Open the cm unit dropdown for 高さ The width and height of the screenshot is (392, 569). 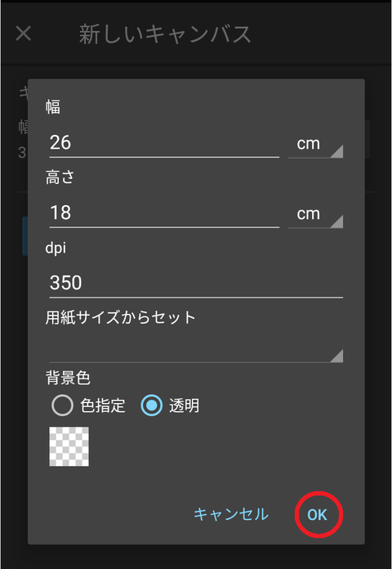315,214
